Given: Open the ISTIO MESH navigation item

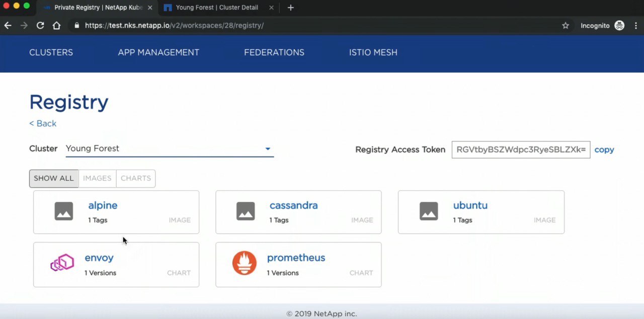Looking at the screenshot, I should (x=373, y=52).
